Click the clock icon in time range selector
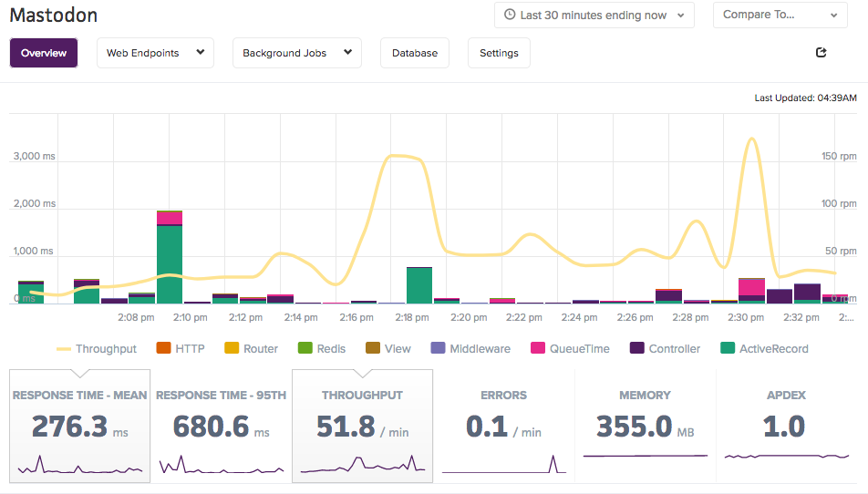The width and height of the screenshot is (868, 494). click(510, 15)
